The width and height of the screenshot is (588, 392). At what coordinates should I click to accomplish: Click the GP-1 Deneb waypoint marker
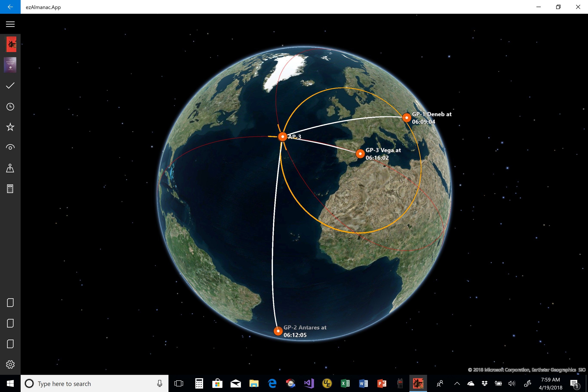tap(406, 117)
